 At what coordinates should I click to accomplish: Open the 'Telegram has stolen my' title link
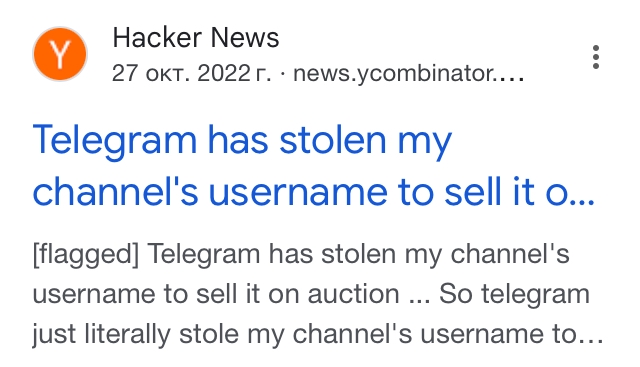(x=242, y=141)
